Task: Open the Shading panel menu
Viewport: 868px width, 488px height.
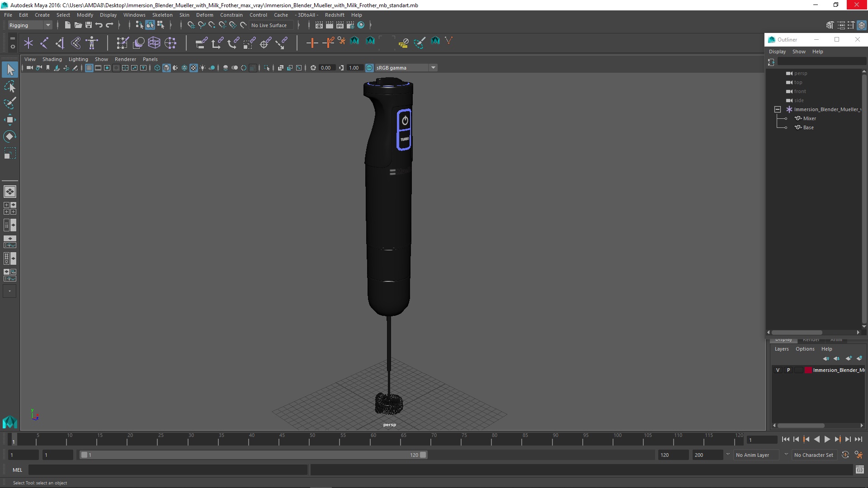Action: [x=52, y=59]
